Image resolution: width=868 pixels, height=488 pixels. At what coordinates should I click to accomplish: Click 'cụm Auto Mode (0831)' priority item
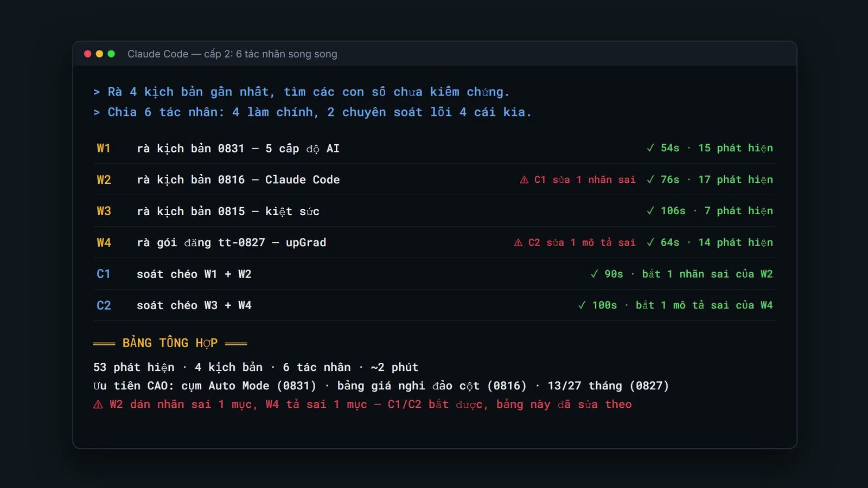pyautogui.click(x=248, y=386)
